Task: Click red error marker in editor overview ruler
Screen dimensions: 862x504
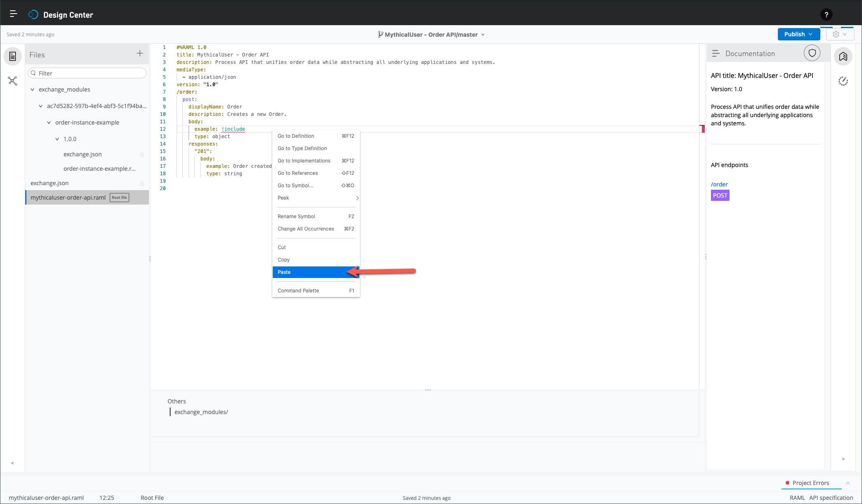Action: [703, 129]
